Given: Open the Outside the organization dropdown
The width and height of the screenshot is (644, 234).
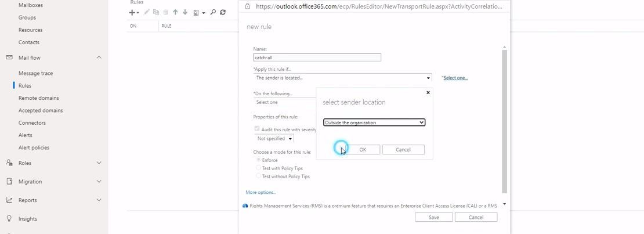Looking at the screenshot, I should 374,123.
